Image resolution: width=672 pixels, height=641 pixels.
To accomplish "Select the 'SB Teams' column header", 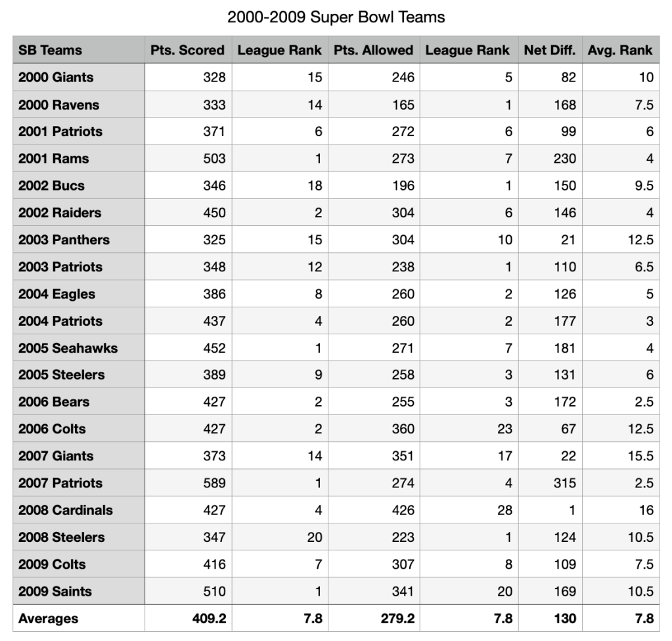I will (50, 50).
